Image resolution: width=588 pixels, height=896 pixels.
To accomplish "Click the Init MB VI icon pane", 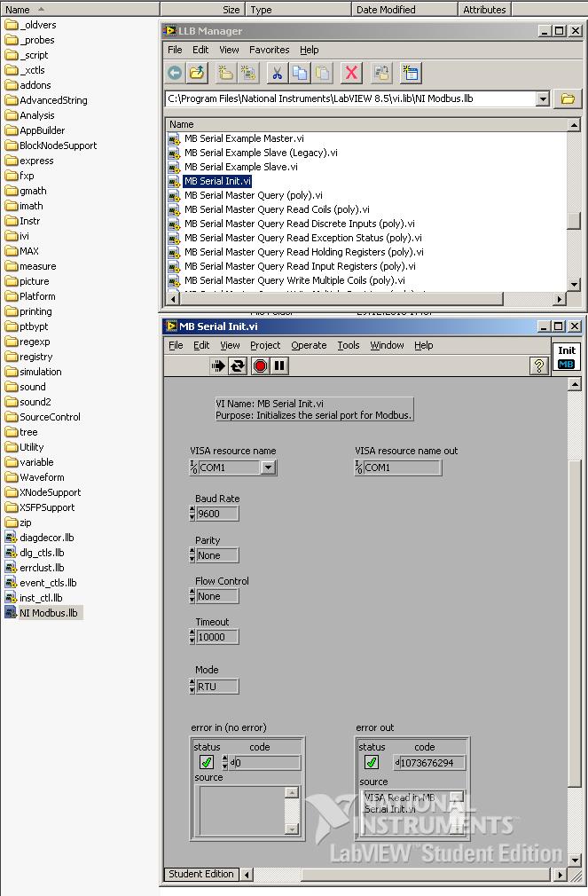I will [x=566, y=357].
